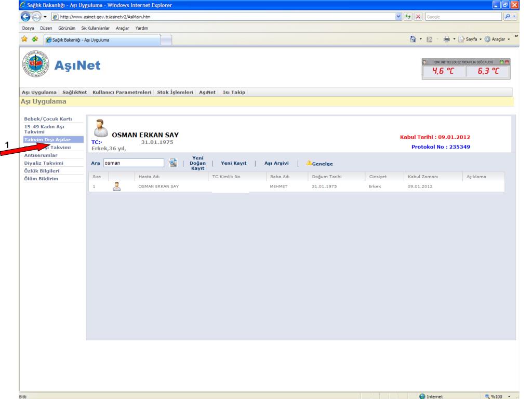The width and height of the screenshot is (532, 399).
Task: Click the person icon in result row 1
Action: click(x=116, y=187)
